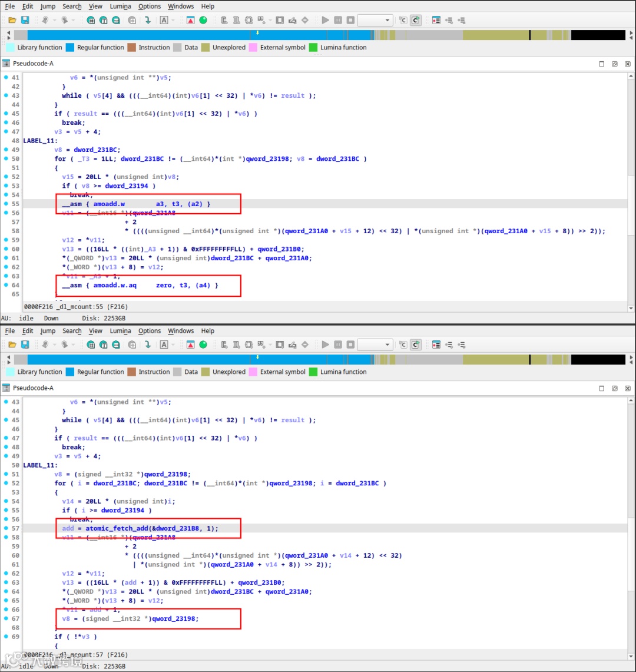636x672 pixels.
Task: Stop process in bottom window's toolbar
Action: (x=350, y=345)
